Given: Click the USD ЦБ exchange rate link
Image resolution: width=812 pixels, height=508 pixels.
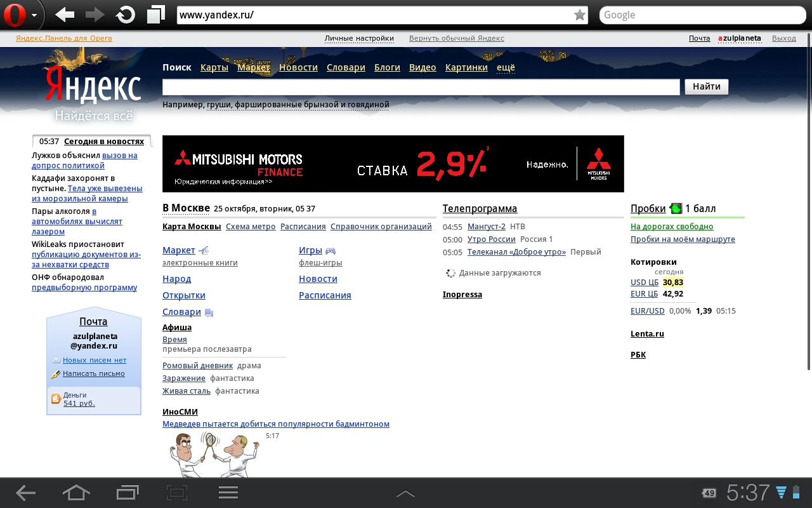Looking at the screenshot, I should (645, 283).
